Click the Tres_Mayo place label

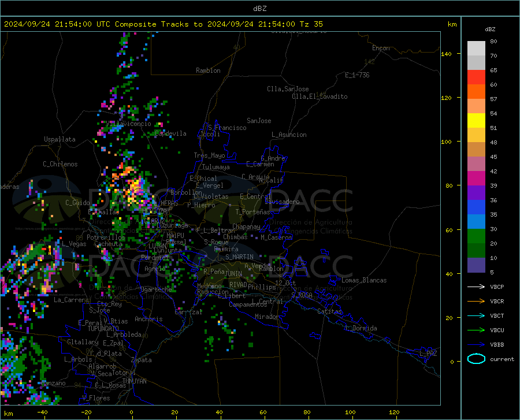click(209, 155)
